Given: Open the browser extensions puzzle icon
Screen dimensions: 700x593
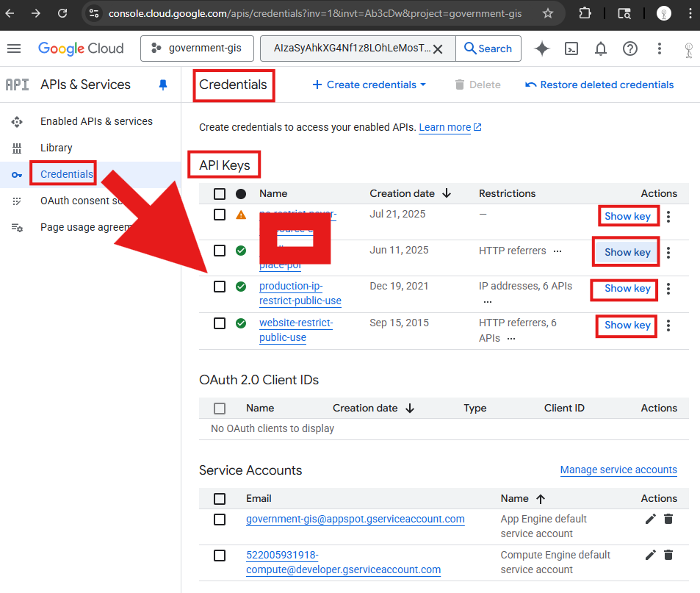Looking at the screenshot, I should pos(585,13).
